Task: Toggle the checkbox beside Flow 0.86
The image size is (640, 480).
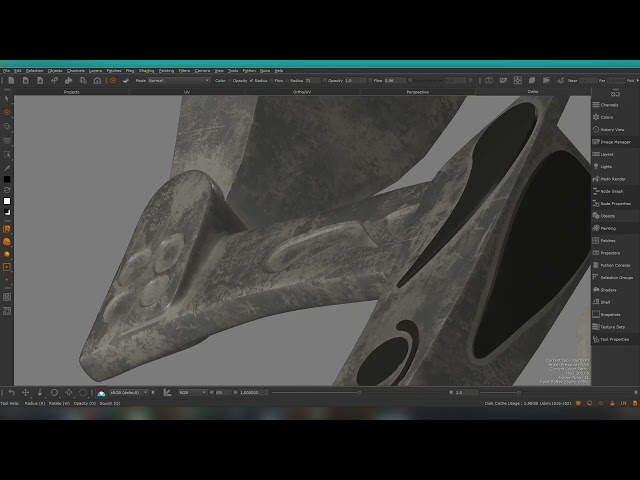Action: (x=371, y=80)
